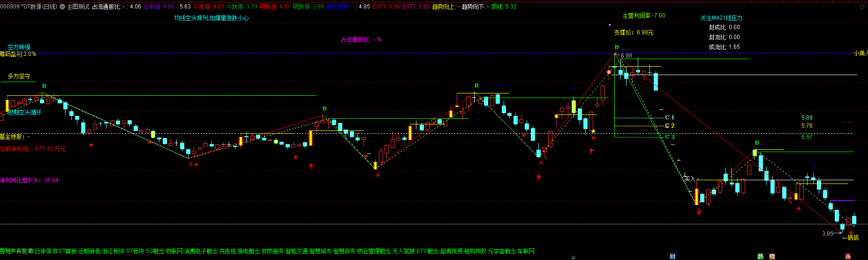Screen dimensions: 868x260
Task: Click the 买入 buy signal label
Action: [689, 179]
